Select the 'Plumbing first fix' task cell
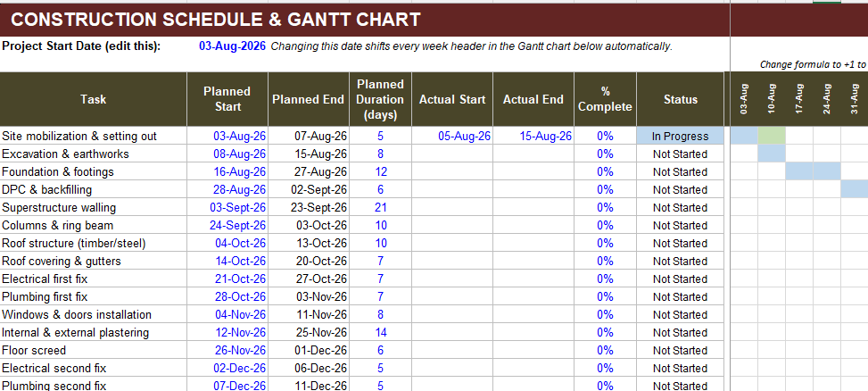Viewport: 868px width, 391px height. click(94, 297)
